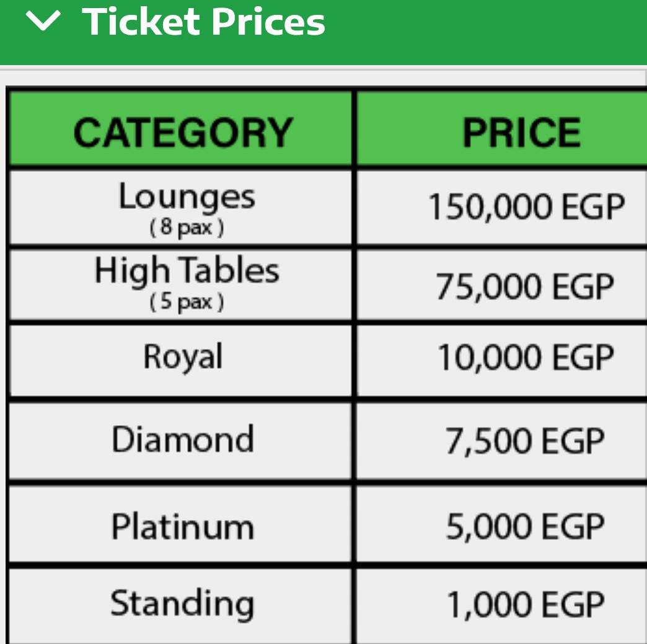Click the green Ticket Prices header bar
The width and height of the screenshot is (647, 644).
tap(323, 32)
